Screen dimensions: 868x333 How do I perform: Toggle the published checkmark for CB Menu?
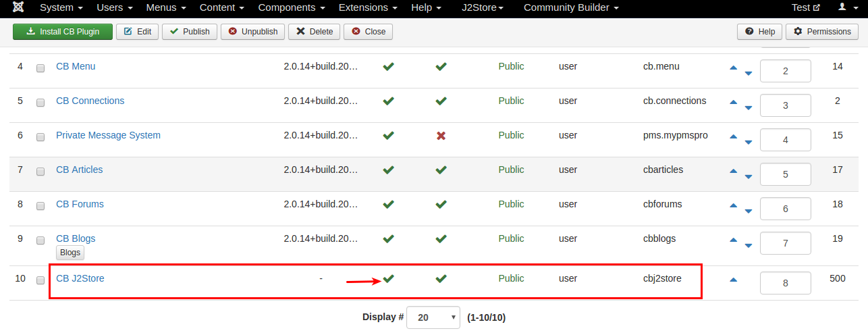tap(388, 66)
